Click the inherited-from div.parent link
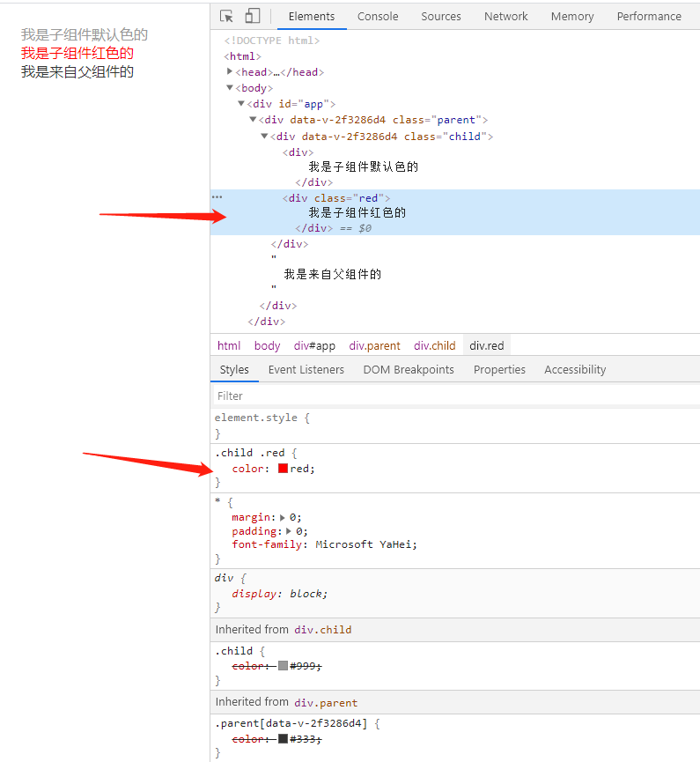Image resolution: width=700 pixels, height=762 pixels. (326, 703)
